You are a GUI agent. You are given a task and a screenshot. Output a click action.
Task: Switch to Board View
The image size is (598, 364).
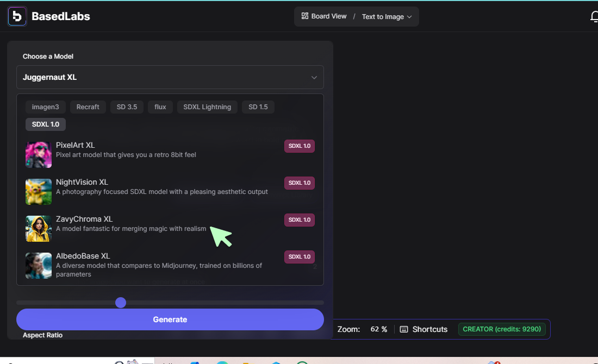(324, 16)
